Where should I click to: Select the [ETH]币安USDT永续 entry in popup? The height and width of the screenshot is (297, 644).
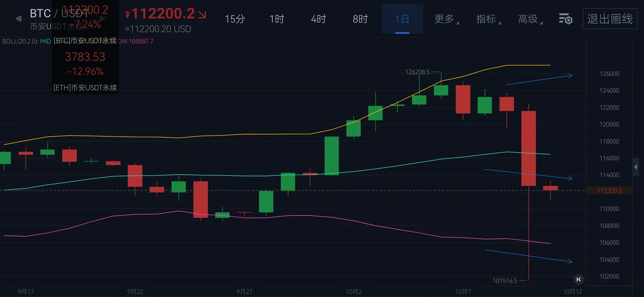click(x=85, y=87)
